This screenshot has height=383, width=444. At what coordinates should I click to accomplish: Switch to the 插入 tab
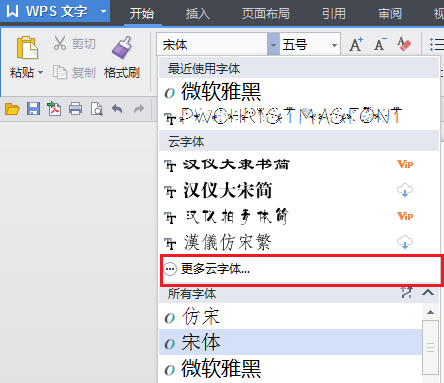(198, 13)
